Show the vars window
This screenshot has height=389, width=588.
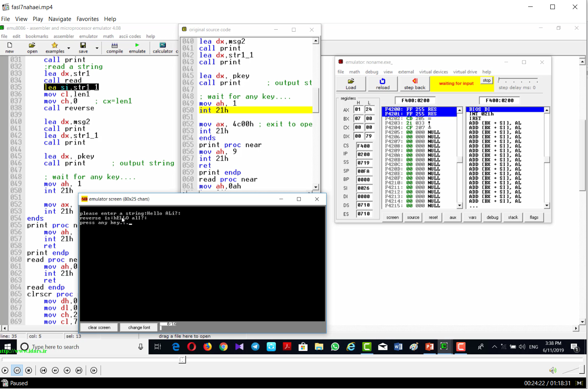(473, 217)
